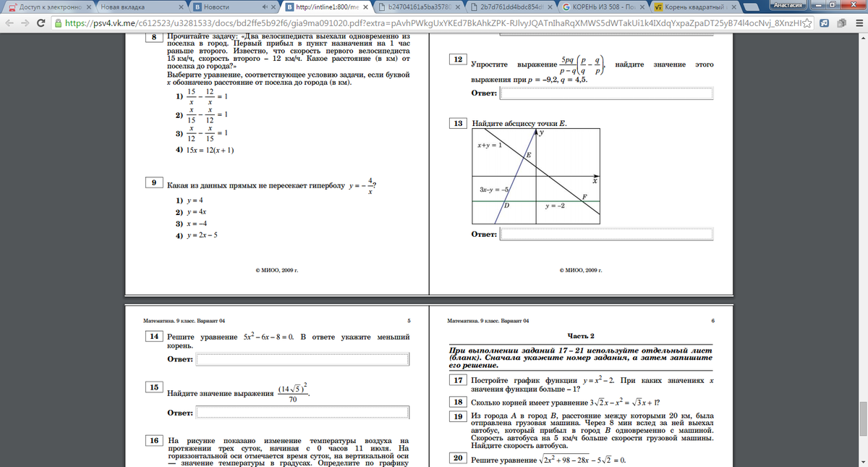Click point E label on the graph
This screenshot has width=868, height=467.
(529, 156)
